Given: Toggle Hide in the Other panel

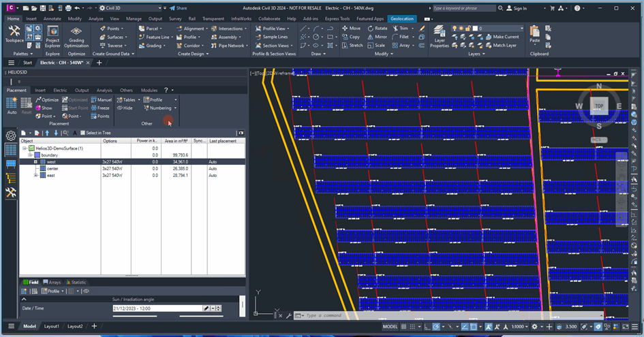Looking at the screenshot, I should click(125, 108).
